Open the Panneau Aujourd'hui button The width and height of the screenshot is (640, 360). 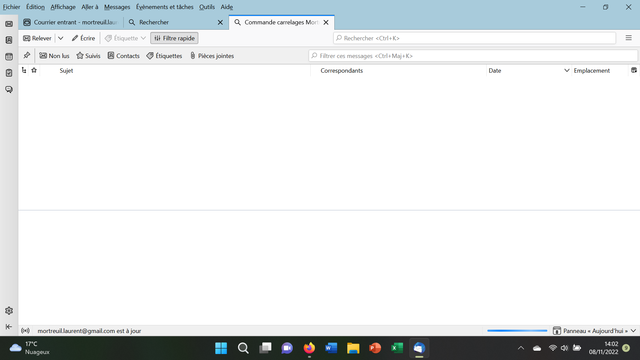click(590, 331)
